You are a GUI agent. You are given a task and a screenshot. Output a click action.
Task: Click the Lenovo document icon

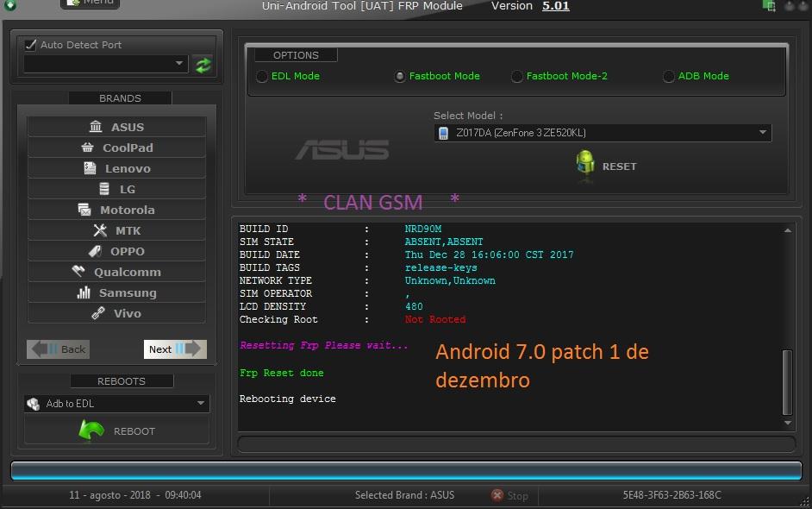pos(91,168)
